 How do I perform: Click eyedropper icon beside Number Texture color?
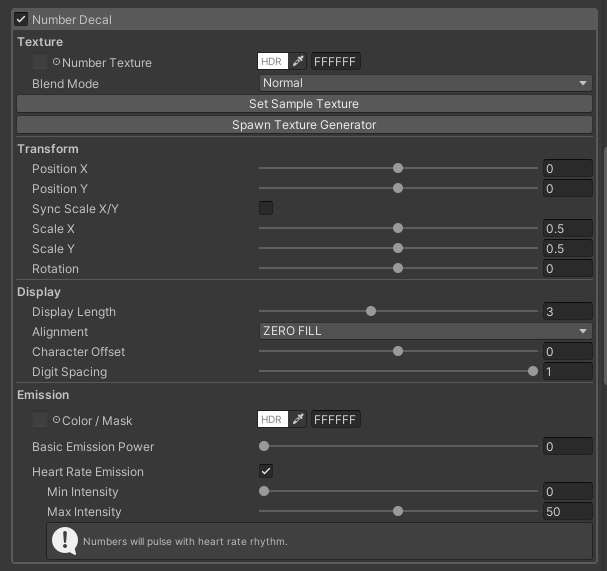[299, 62]
